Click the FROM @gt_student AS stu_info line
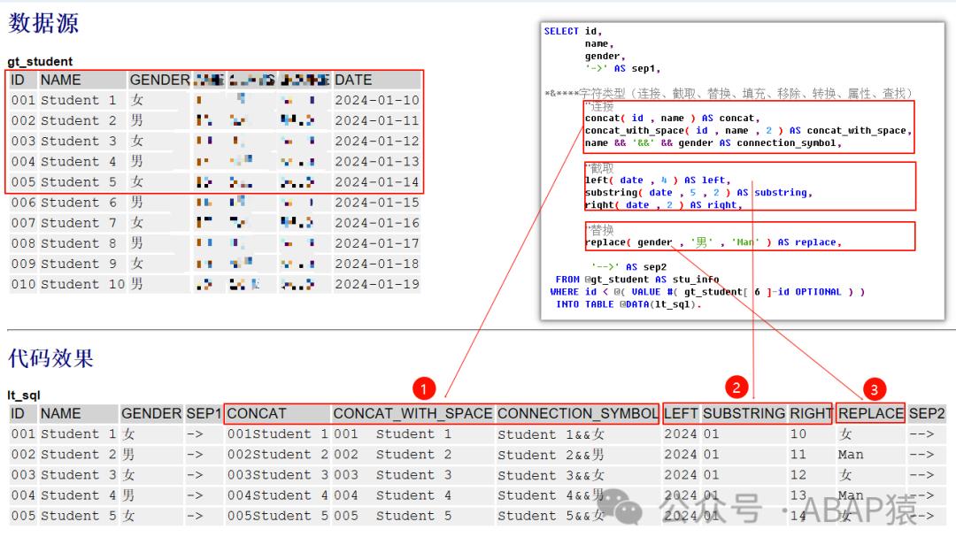This screenshot has width=956, height=560. [637, 280]
